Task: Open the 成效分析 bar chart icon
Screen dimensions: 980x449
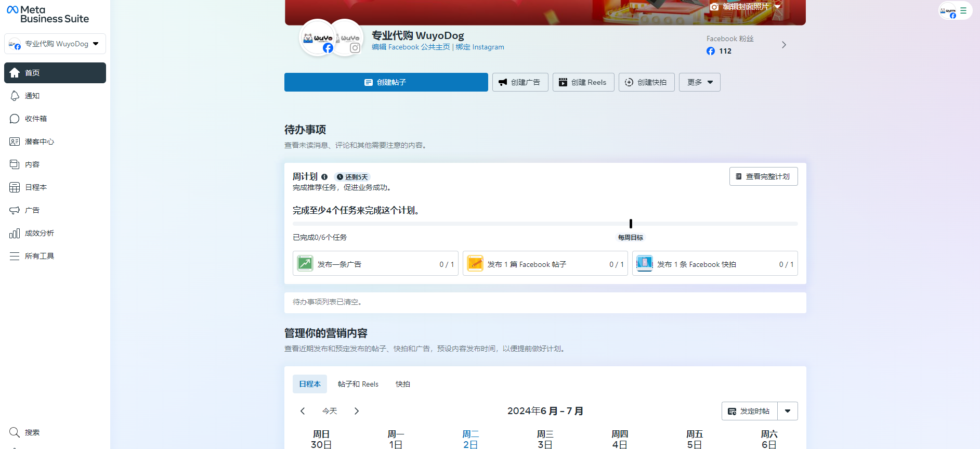Action: click(x=15, y=233)
